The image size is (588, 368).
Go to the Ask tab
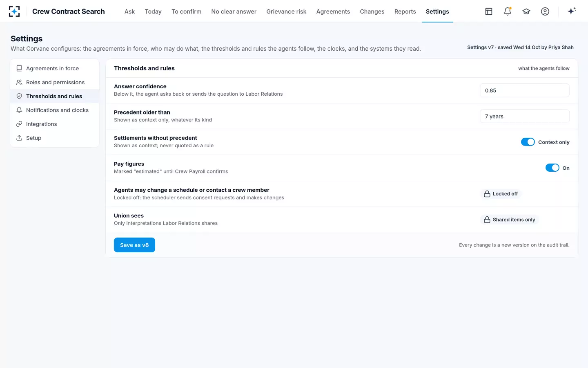[x=129, y=11]
